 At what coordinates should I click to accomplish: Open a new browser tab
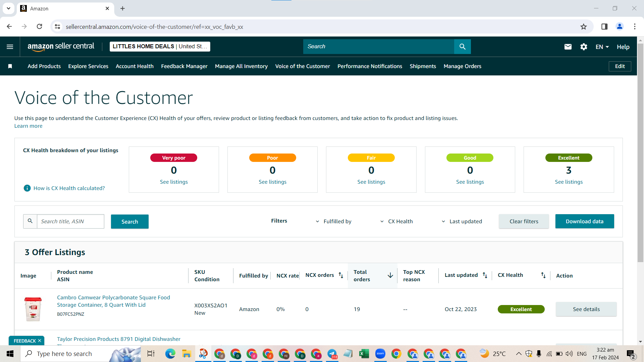pyautogui.click(x=123, y=8)
